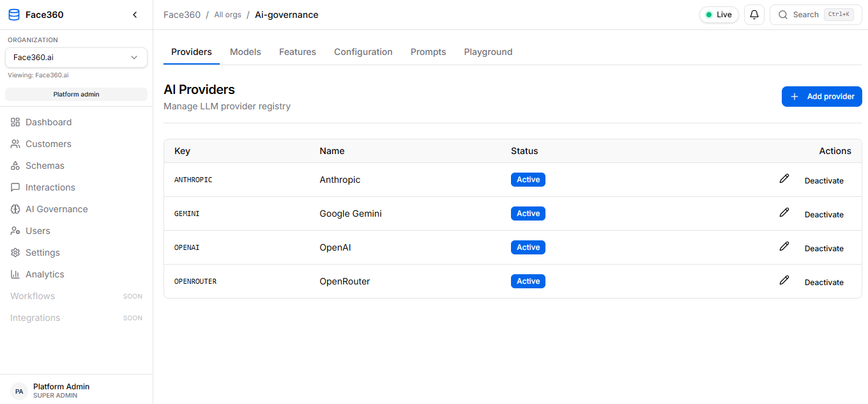Click the Active badge for OpenRouter
This screenshot has height=404, width=868.
(x=528, y=281)
